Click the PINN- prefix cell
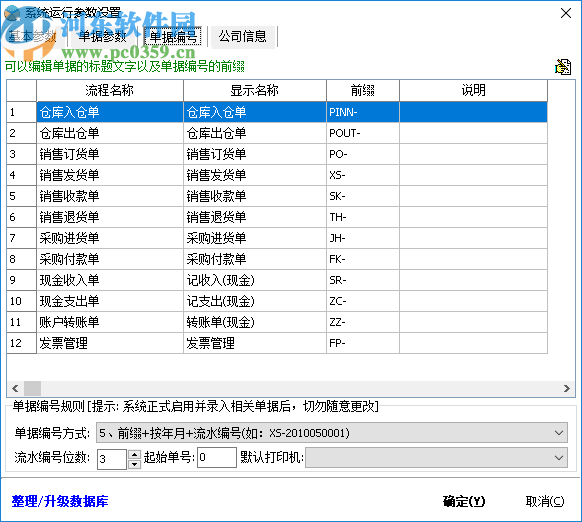The width and height of the screenshot is (582, 522). pos(363,112)
